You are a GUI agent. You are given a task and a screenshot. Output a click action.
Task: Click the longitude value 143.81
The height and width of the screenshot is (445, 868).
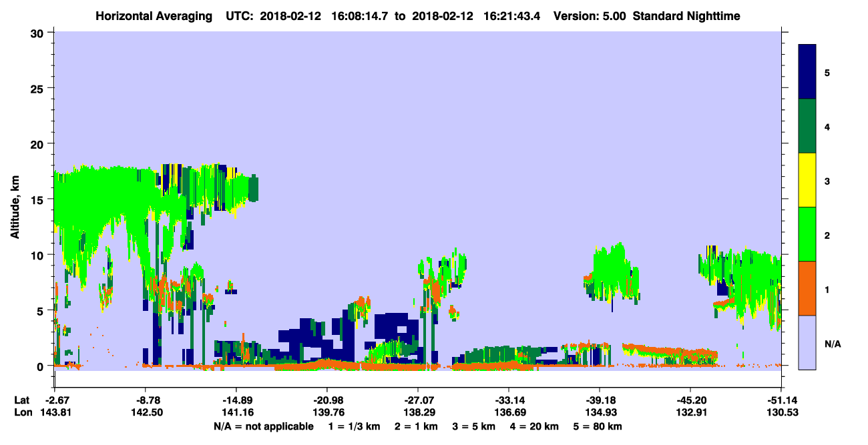[55, 412]
